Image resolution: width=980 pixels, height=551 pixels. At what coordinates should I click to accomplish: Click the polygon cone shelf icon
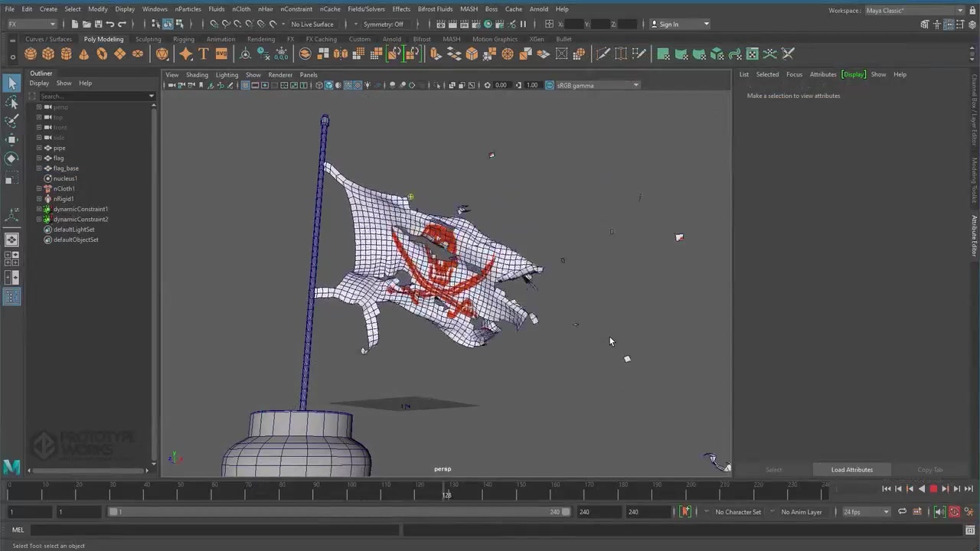tap(83, 54)
